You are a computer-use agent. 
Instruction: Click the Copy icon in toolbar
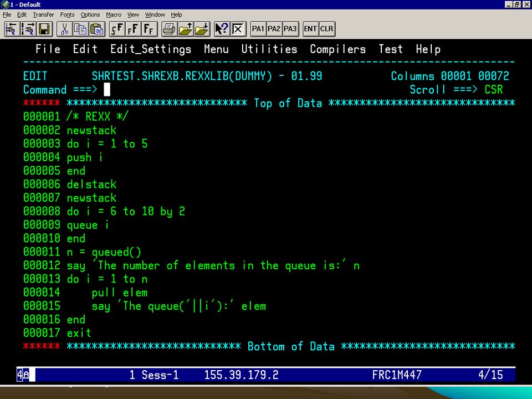click(80, 29)
